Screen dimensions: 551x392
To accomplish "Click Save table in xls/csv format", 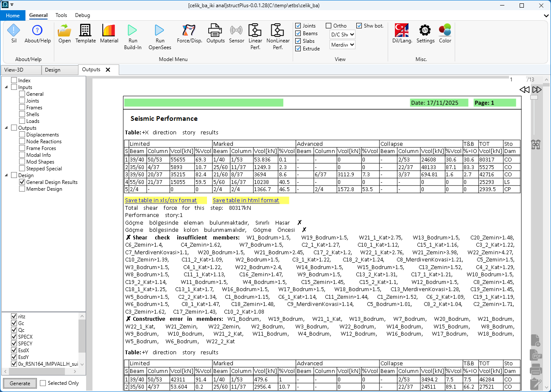I will coord(161,200).
